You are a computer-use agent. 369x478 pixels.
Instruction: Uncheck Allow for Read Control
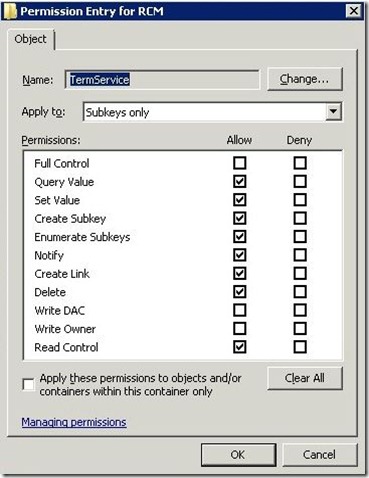coord(240,347)
